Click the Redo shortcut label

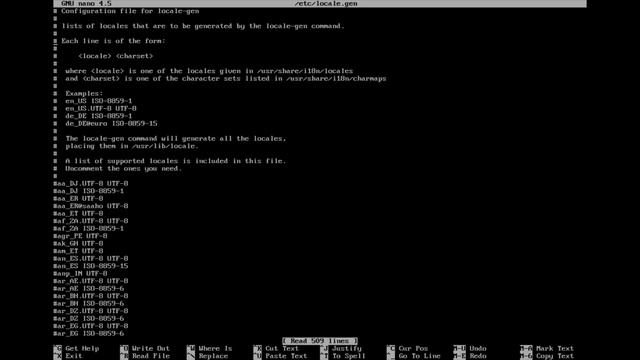point(478,356)
